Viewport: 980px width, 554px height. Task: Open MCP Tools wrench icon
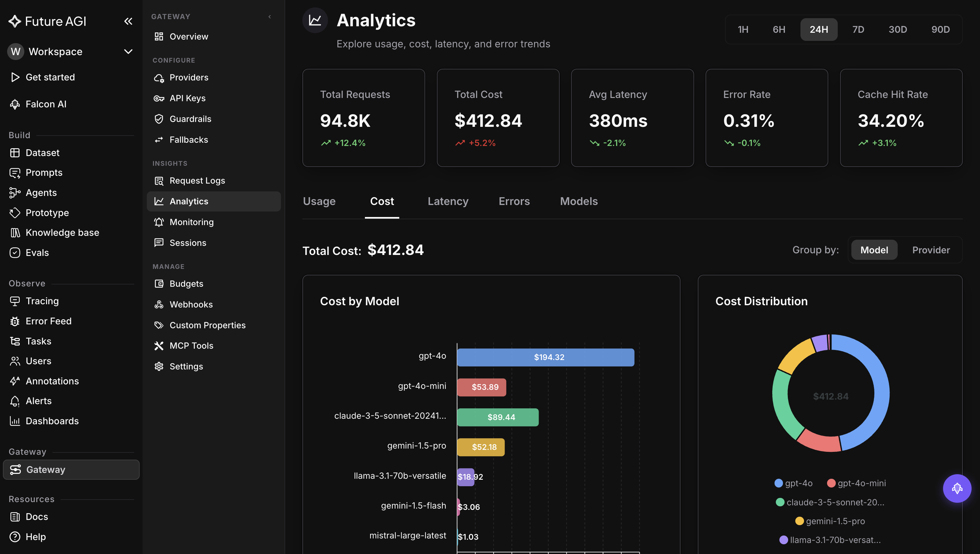tap(159, 346)
